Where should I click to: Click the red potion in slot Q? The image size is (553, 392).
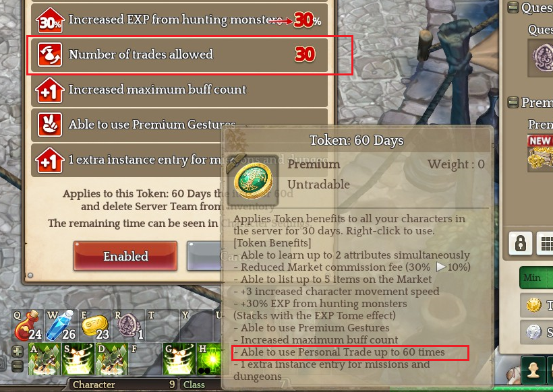[x=28, y=325]
